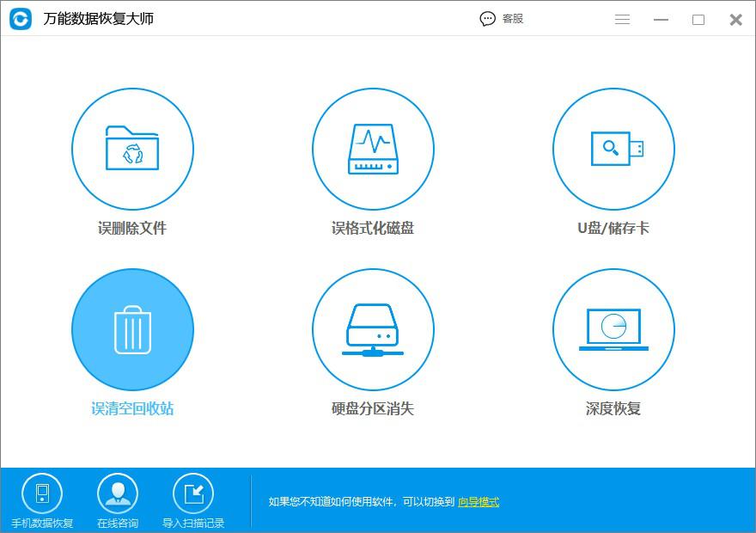Click the 硬盘分区消失 text label
This screenshot has width=756, height=533.
373,408
